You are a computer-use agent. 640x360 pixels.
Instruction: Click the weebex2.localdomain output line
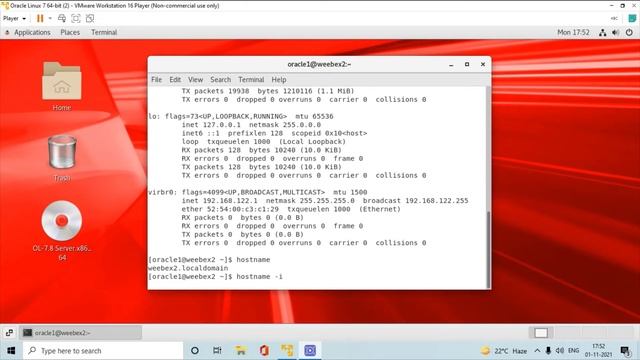coord(188,268)
